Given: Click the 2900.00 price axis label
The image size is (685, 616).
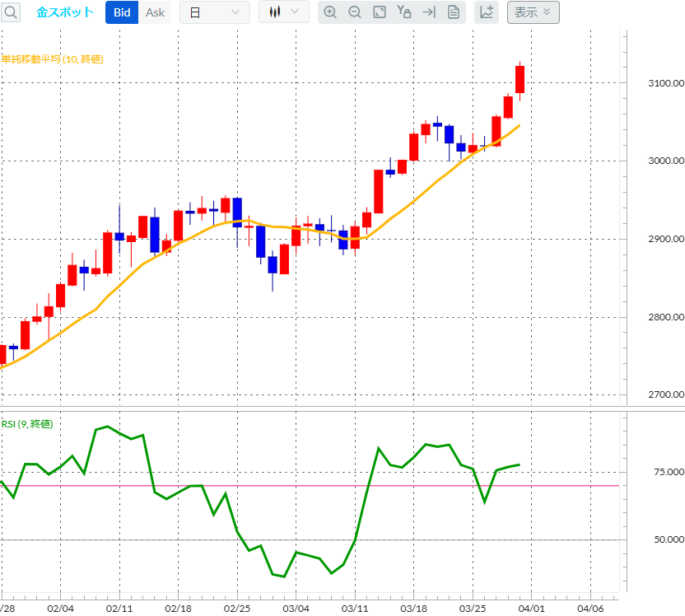Looking at the screenshot, I should [x=666, y=239].
